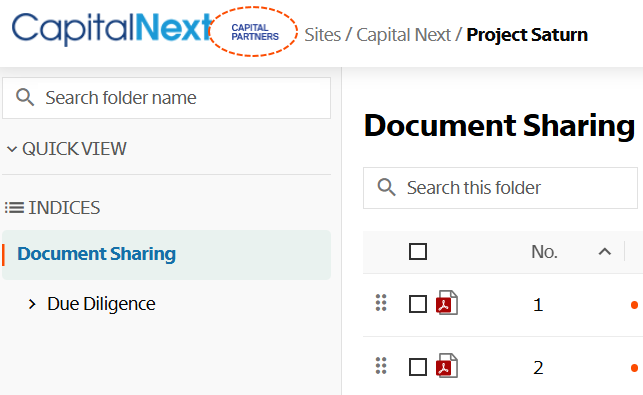Viewport: 643px width, 395px height.
Task: Click the No. column header
Action: pos(544,252)
